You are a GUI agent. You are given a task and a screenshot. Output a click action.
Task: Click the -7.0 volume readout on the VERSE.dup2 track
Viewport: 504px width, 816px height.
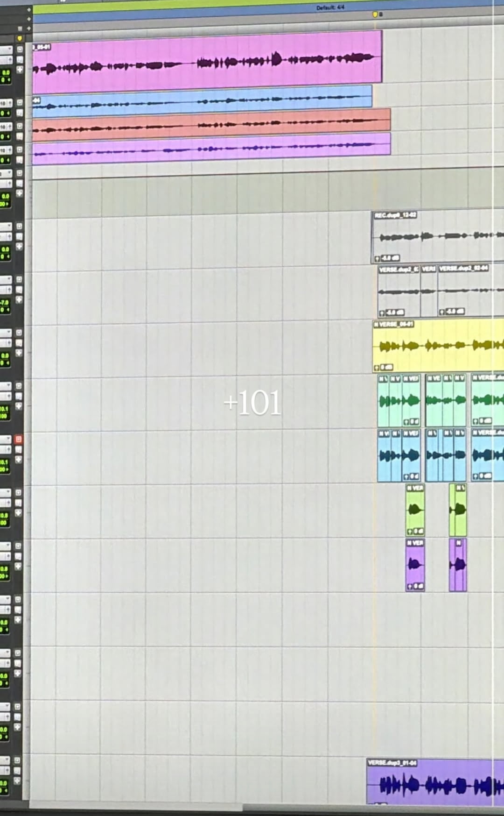(5, 303)
